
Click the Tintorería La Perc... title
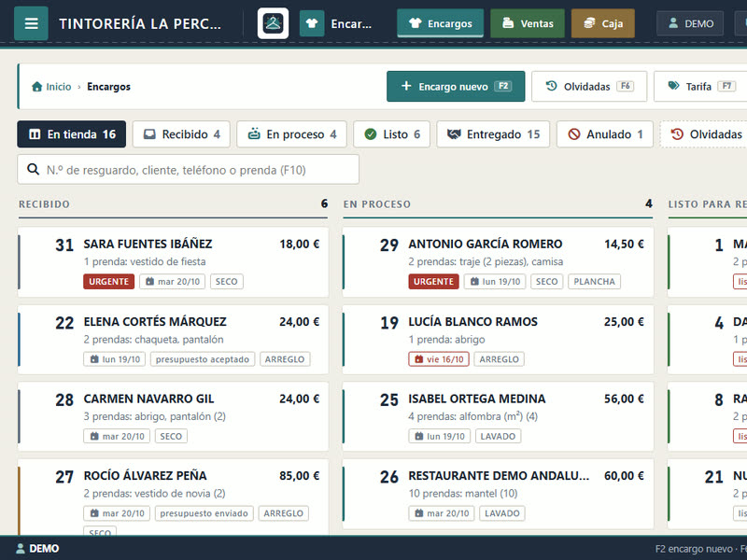[140, 23]
